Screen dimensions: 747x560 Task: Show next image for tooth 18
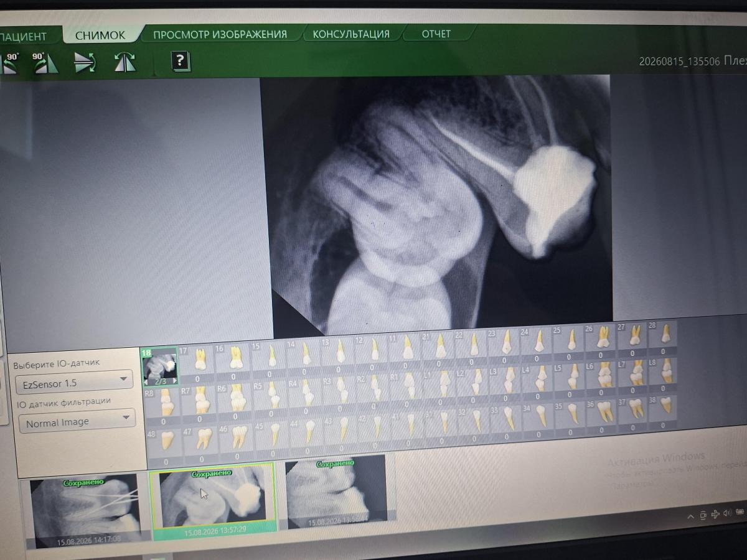tap(174, 381)
